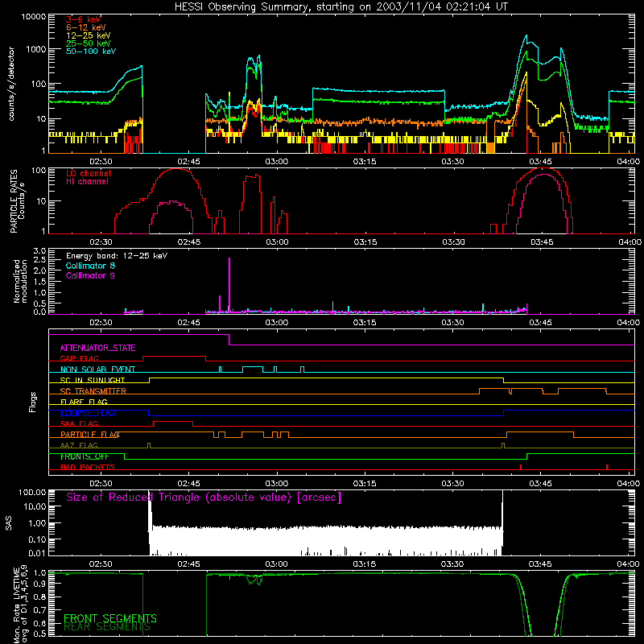The width and height of the screenshot is (644, 644).
Task: Select the HI channel legend label
Action: 87,182
